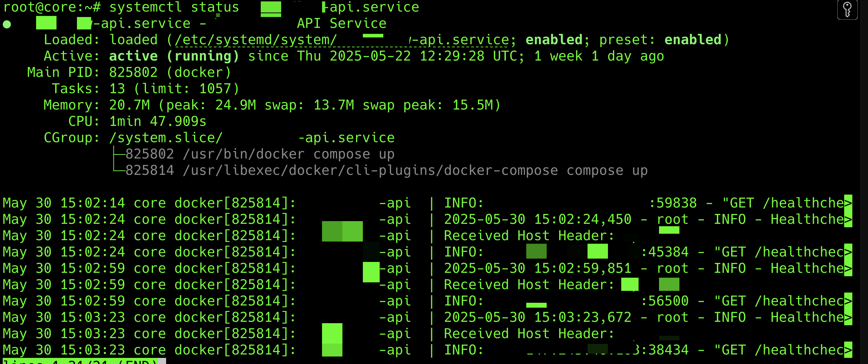The height and width of the screenshot is (364, 868).
Task: Select the 825814 docker-compose cli-plugins process entry
Action: coord(386,170)
